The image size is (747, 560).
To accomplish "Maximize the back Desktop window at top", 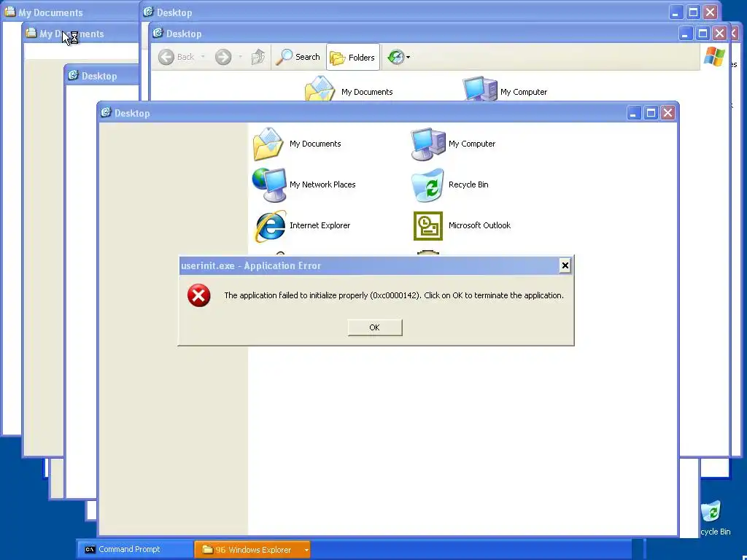I will 693,12.
